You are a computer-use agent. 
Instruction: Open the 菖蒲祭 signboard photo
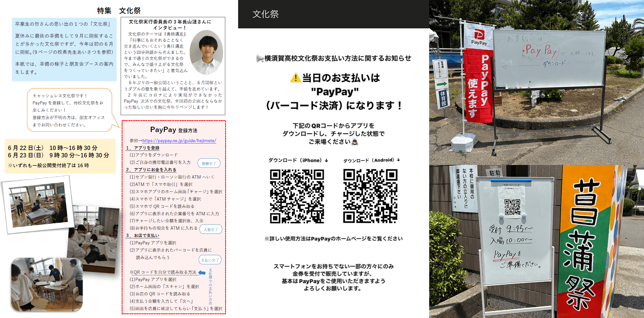pyautogui.click(x=536, y=242)
